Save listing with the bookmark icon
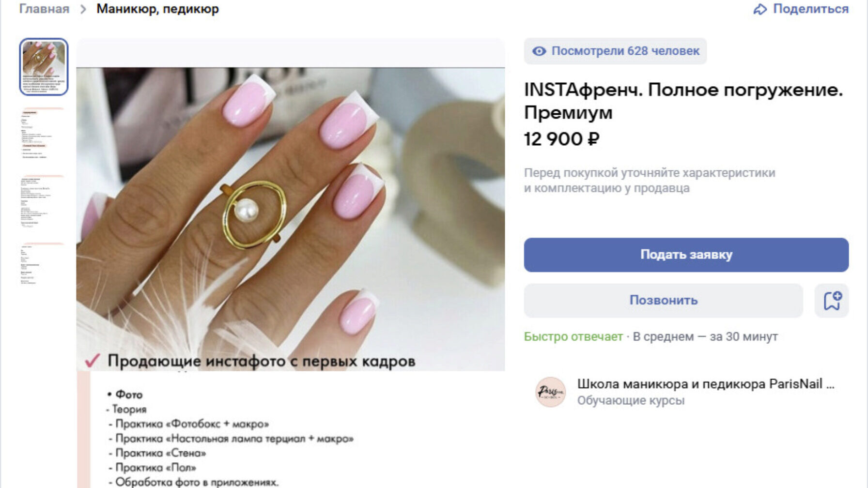The width and height of the screenshot is (868, 488). 832,301
